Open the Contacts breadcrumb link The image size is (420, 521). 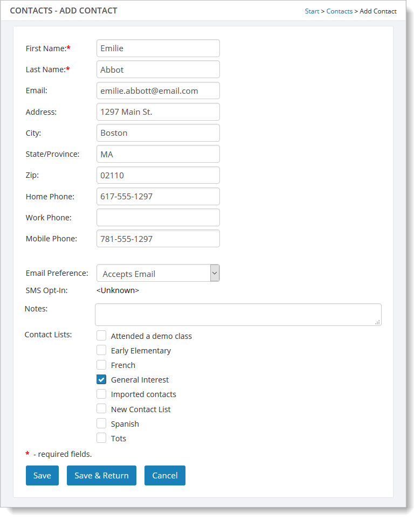point(340,11)
